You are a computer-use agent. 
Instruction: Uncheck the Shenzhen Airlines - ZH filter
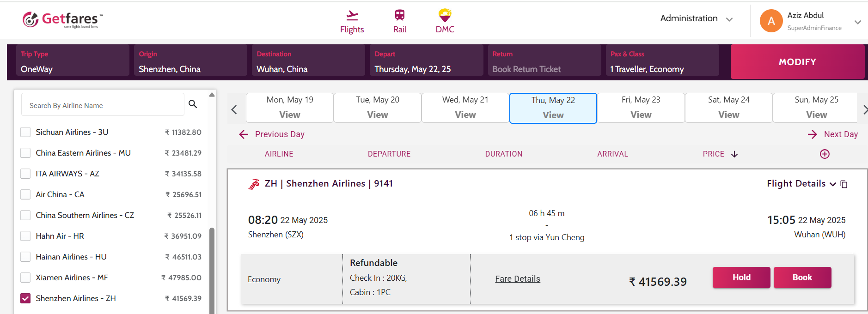tap(25, 298)
